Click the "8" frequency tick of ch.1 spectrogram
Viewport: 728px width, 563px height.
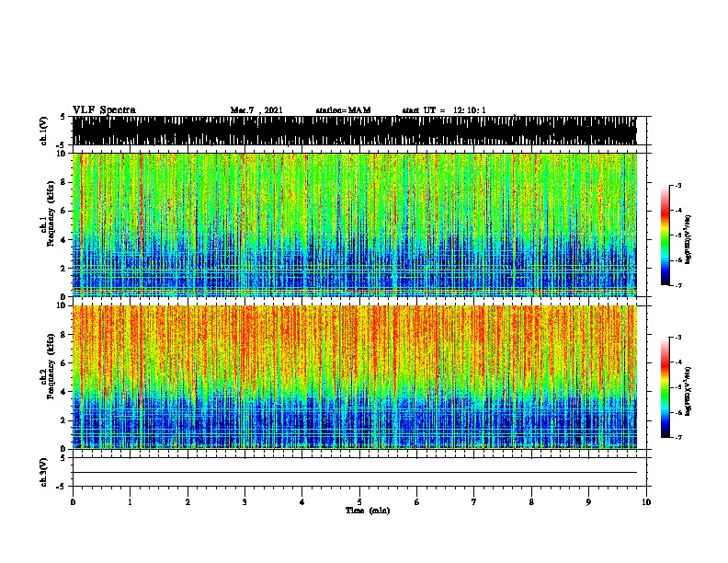65,182
